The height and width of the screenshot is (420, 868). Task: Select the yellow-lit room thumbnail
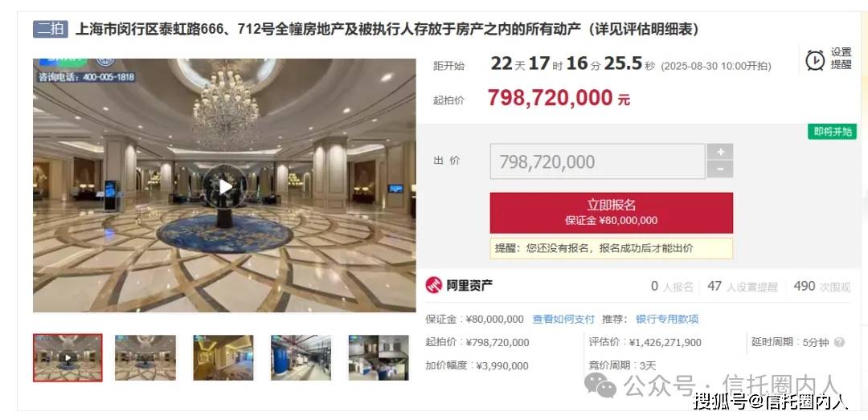(223, 357)
